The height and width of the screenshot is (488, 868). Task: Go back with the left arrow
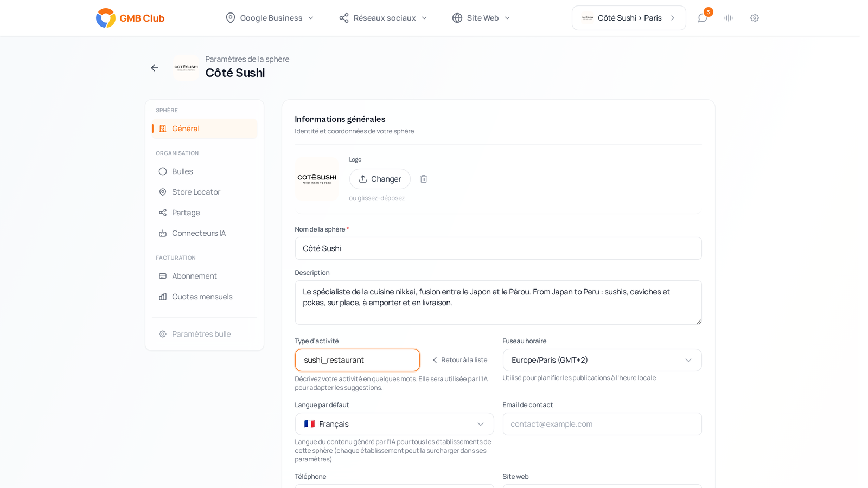[155, 68]
